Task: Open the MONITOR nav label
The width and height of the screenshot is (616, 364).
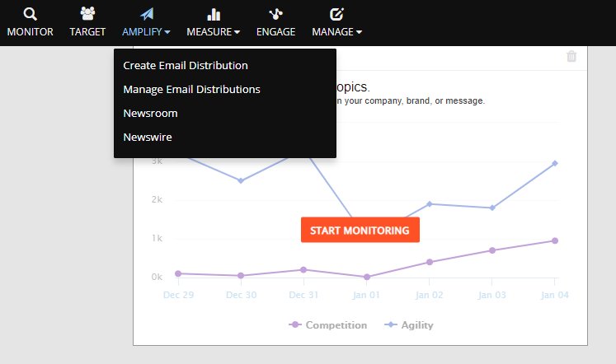Action: pyautogui.click(x=31, y=32)
